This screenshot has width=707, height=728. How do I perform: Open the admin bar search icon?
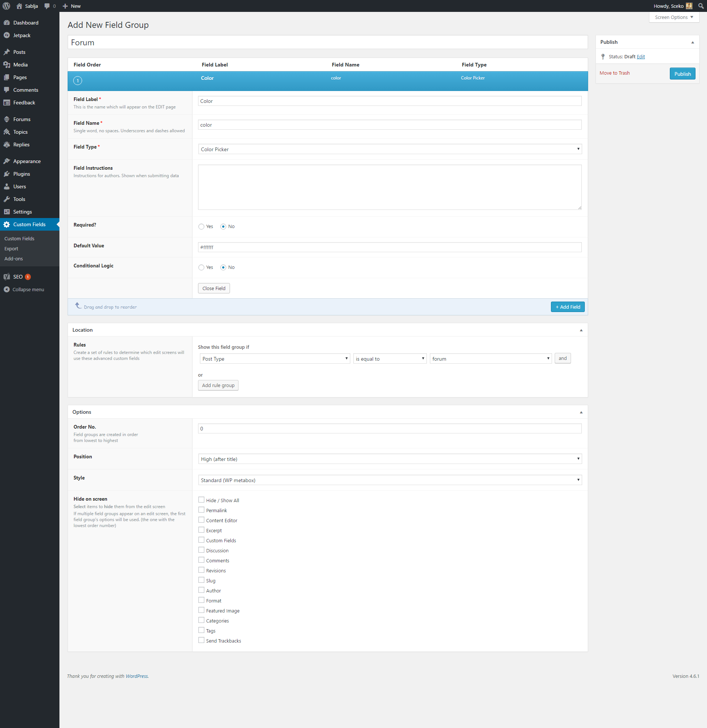[701, 6]
